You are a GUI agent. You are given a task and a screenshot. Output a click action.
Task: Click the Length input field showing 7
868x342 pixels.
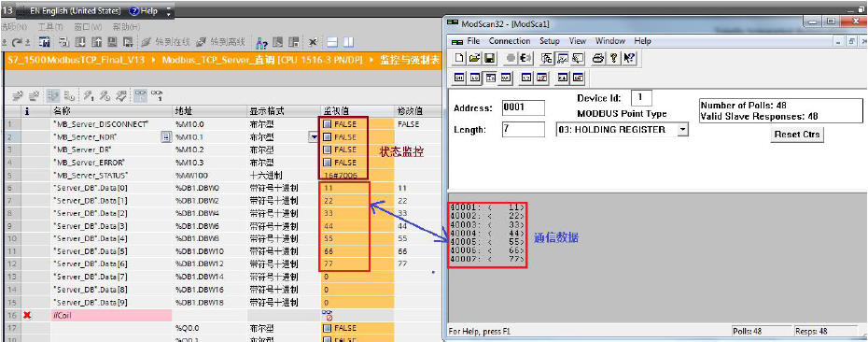click(x=523, y=130)
